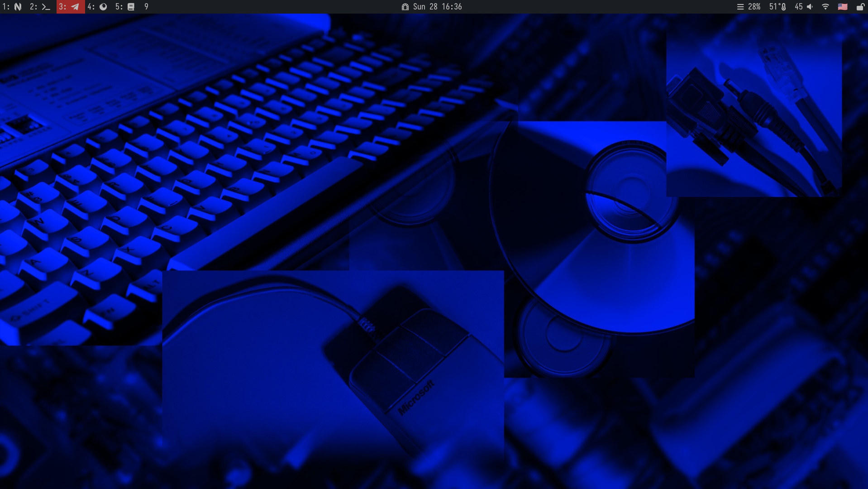This screenshot has height=489, width=868.
Task: Click the gate icon beside the date
Action: point(405,7)
